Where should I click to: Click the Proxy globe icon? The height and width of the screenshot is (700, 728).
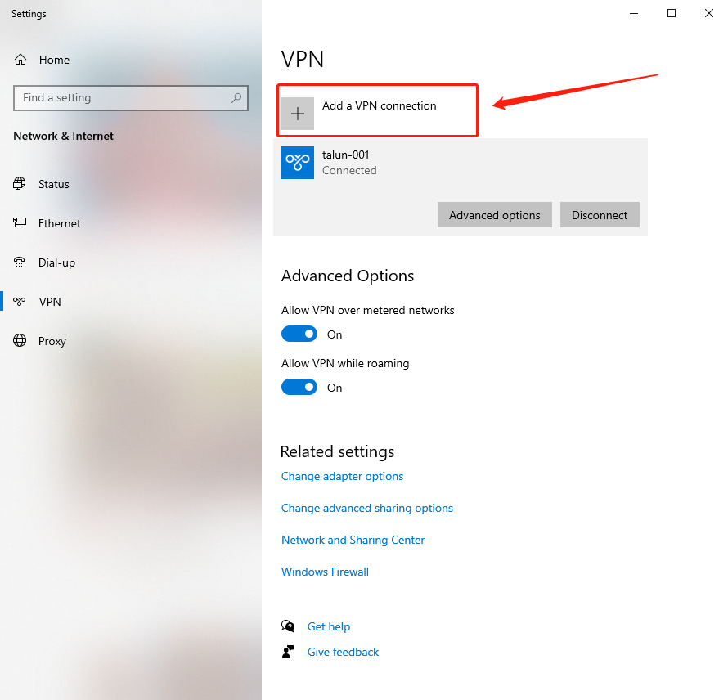(x=20, y=341)
